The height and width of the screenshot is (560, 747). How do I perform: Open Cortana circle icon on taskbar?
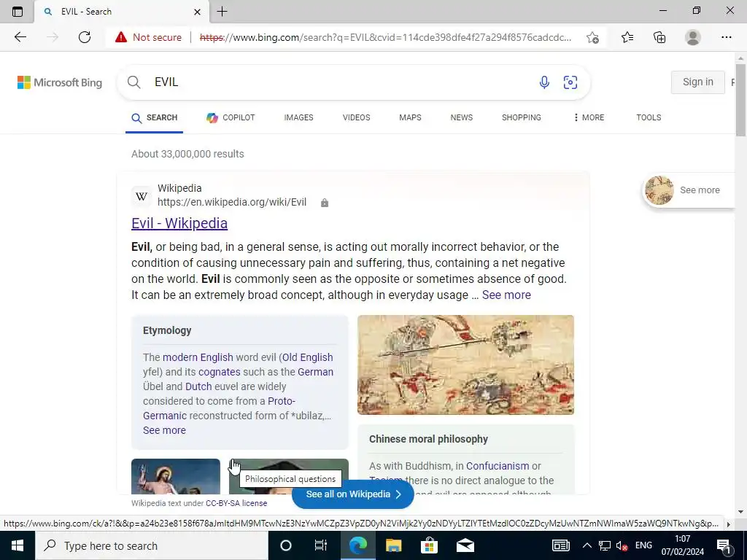pos(286,545)
